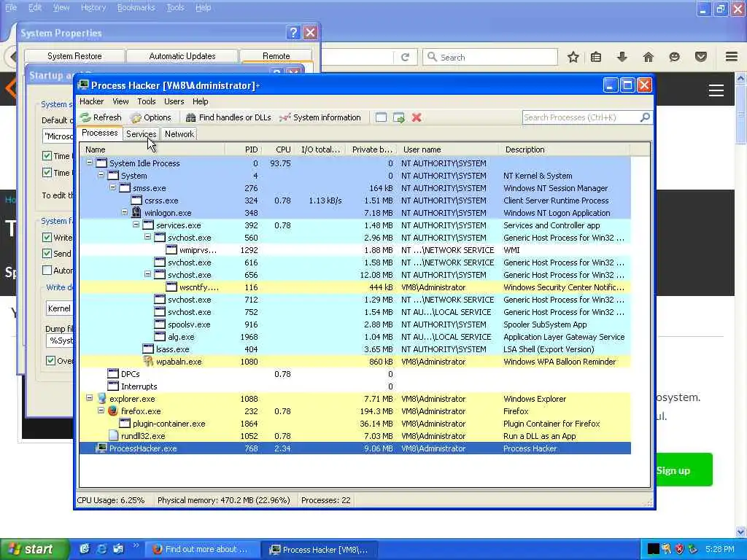
Task: Click the Pocket icon in Firefox
Action: 701,57
